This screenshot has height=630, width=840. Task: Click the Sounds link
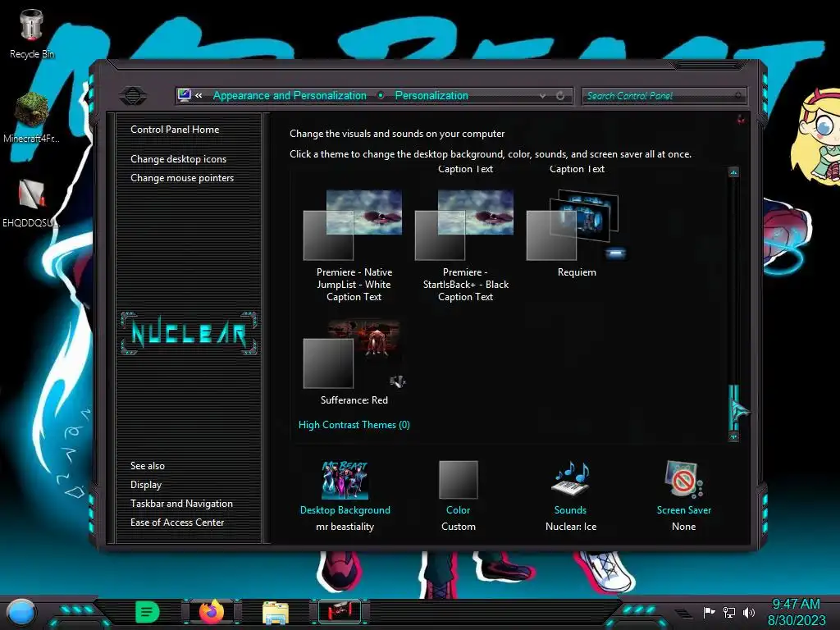tap(571, 510)
